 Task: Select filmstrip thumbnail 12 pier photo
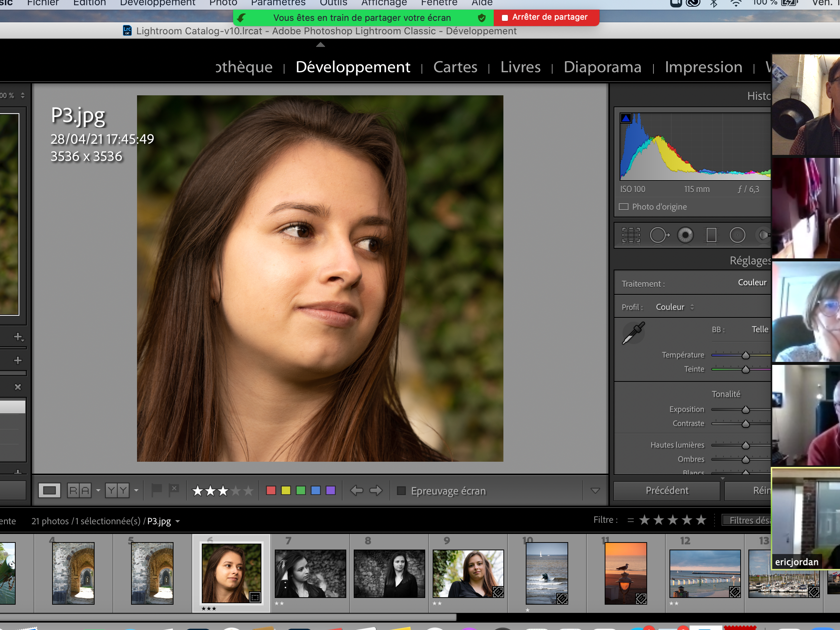point(705,573)
